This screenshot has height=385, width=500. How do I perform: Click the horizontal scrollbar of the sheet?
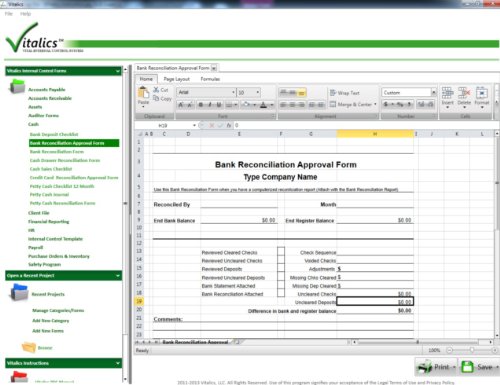click(422, 342)
